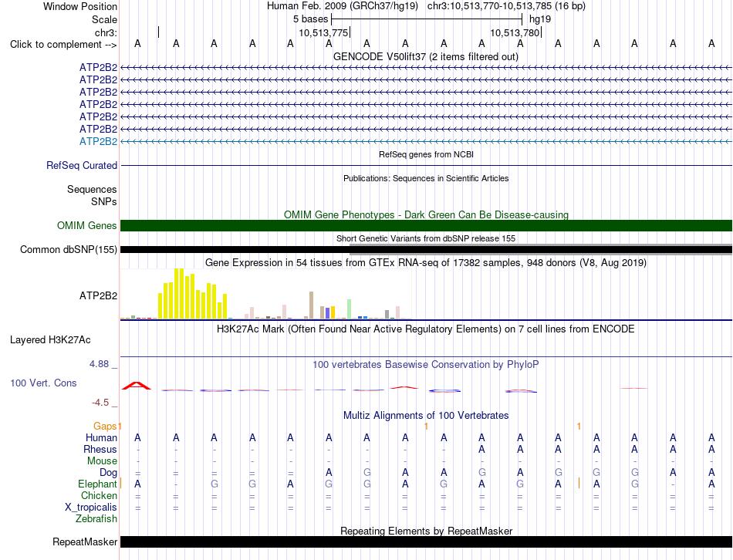The image size is (733, 560).
Task: Open the GENCODE V50lift37 track title
Action: click(425, 56)
